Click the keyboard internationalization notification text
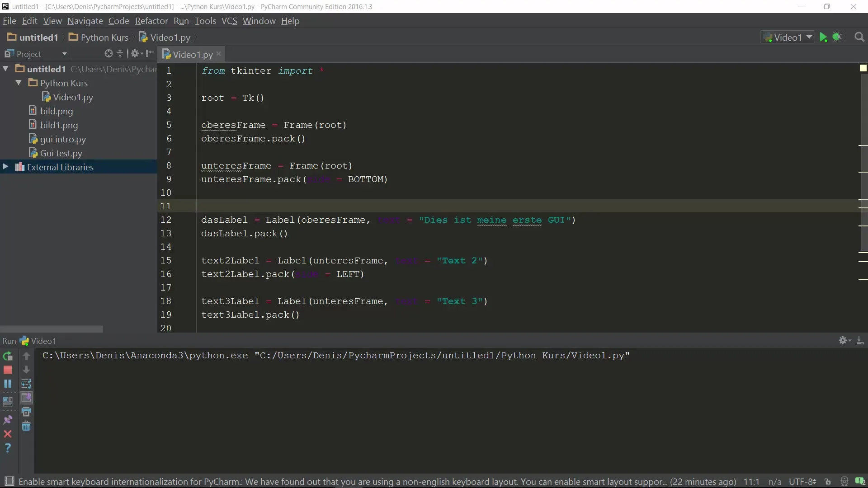 377,482
